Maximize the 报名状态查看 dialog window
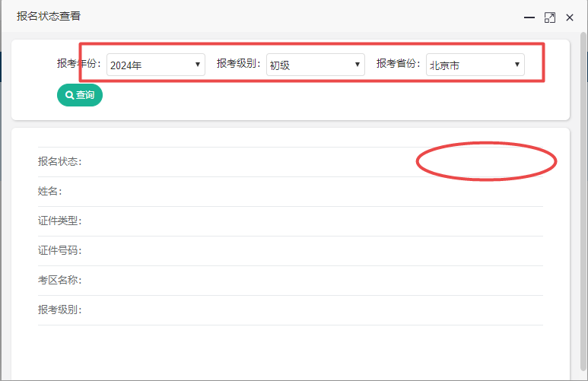The height and width of the screenshot is (381, 588). (550, 17)
